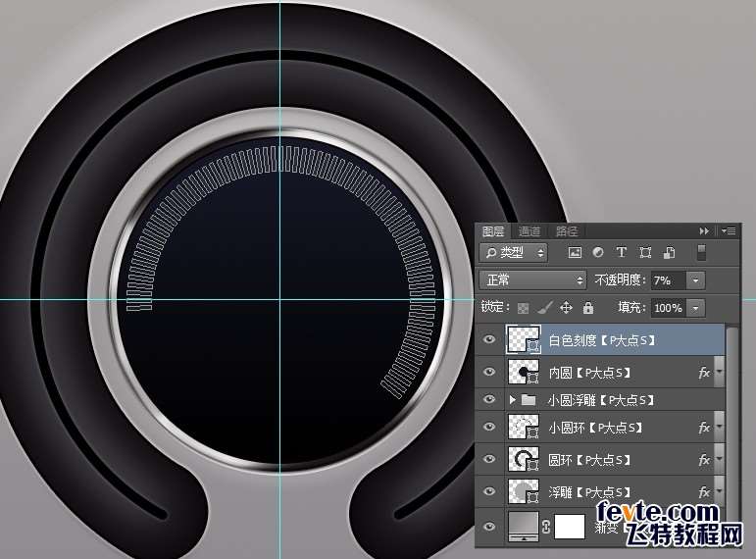Select the 浮雕 layer name
This screenshot has height=559, width=756.
(589, 492)
